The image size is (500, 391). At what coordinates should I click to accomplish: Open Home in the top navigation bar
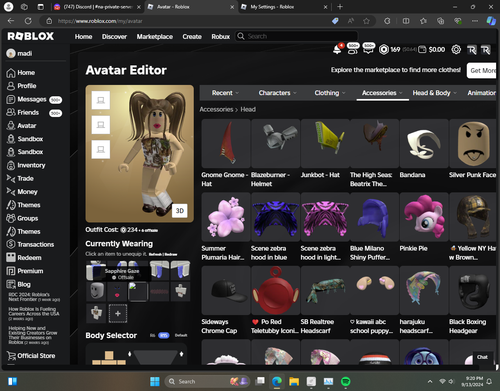click(83, 36)
